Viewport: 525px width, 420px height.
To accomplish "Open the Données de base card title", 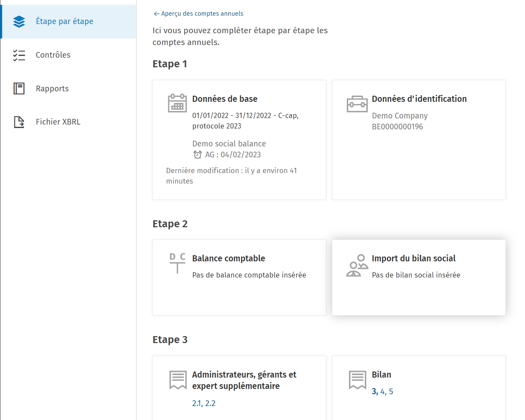I will [x=225, y=99].
